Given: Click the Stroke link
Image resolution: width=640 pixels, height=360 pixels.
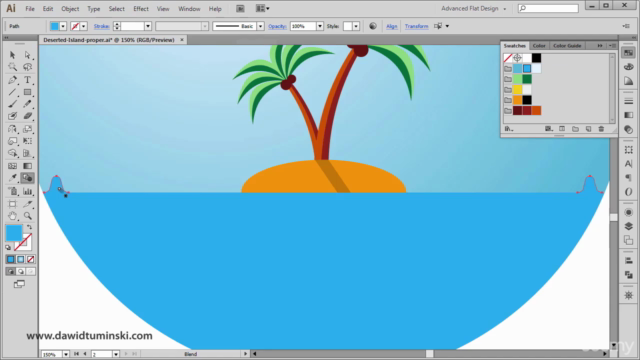Looking at the screenshot, I should pos(101,26).
